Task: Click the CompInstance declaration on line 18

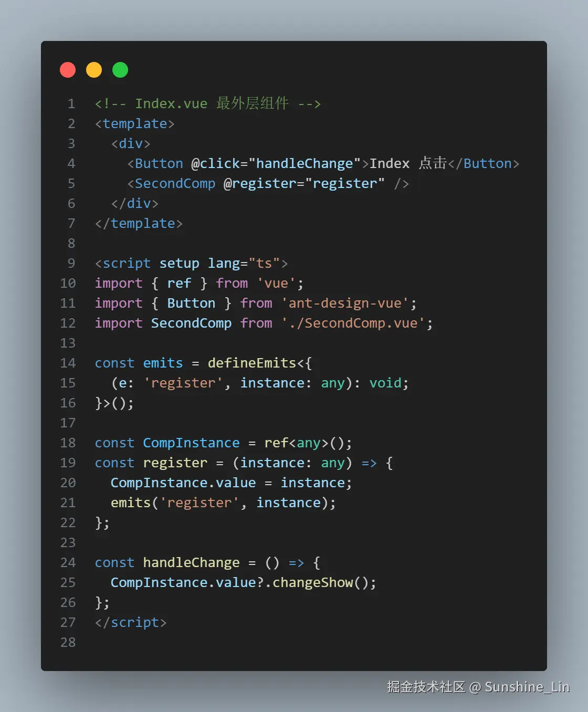Action: (x=191, y=443)
